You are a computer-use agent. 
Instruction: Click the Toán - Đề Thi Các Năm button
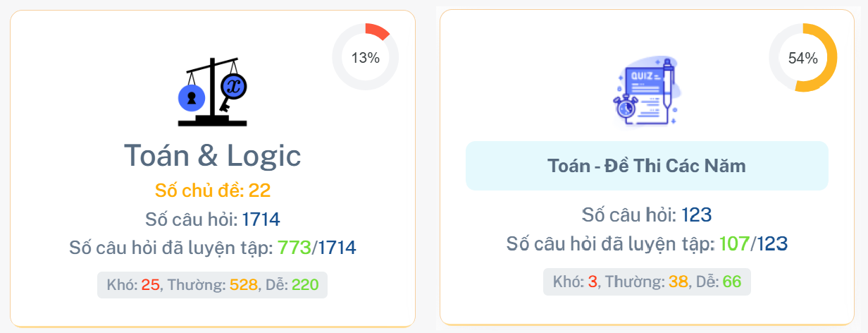tap(646, 166)
